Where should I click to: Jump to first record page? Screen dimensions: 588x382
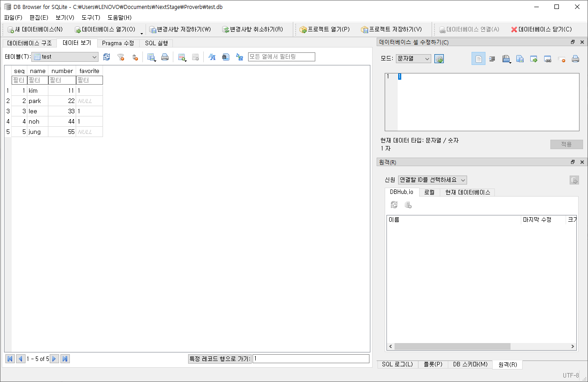[x=10, y=359]
